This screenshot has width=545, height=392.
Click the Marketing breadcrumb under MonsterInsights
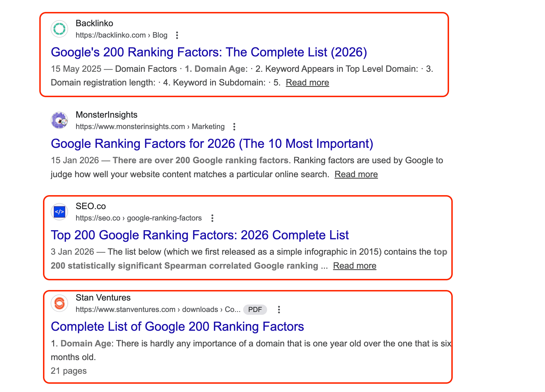208,126
